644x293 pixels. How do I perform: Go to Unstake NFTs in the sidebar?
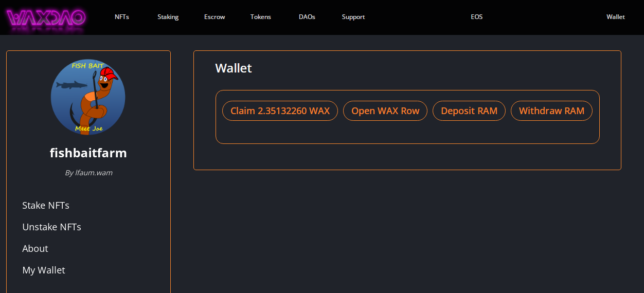coord(52,227)
